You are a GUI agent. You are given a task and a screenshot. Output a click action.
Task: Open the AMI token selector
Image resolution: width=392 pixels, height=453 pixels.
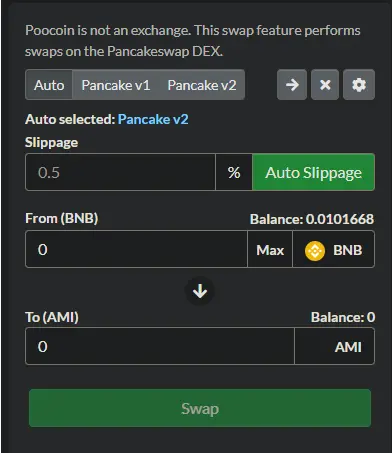(x=334, y=347)
